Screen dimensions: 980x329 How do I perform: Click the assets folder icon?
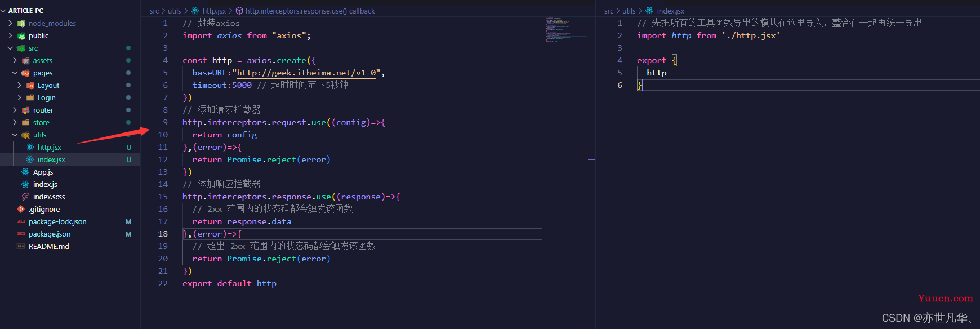pyautogui.click(x=26, y=60)
